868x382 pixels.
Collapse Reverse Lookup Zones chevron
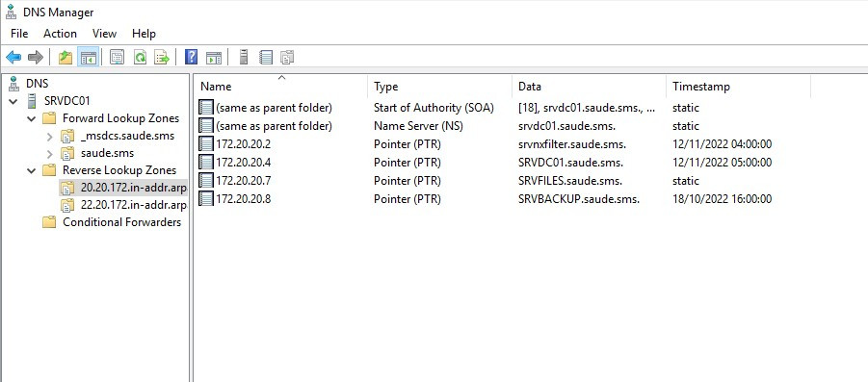pyautogui.click(x=31, y=171)
